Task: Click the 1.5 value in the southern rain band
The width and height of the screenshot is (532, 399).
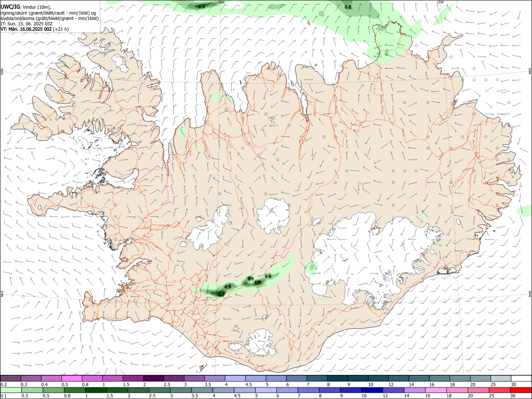Action: (258, 283)
